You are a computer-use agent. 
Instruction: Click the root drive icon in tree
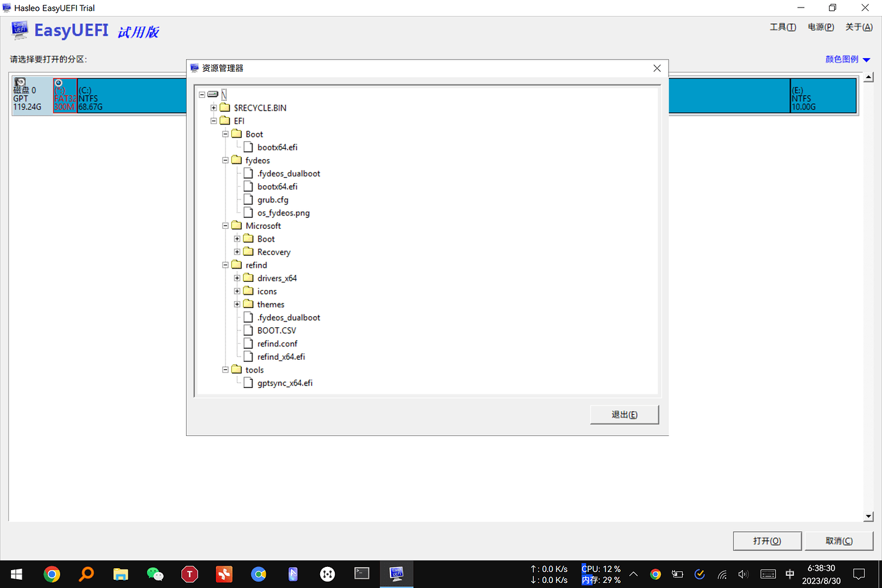click(x=213, y=95)
